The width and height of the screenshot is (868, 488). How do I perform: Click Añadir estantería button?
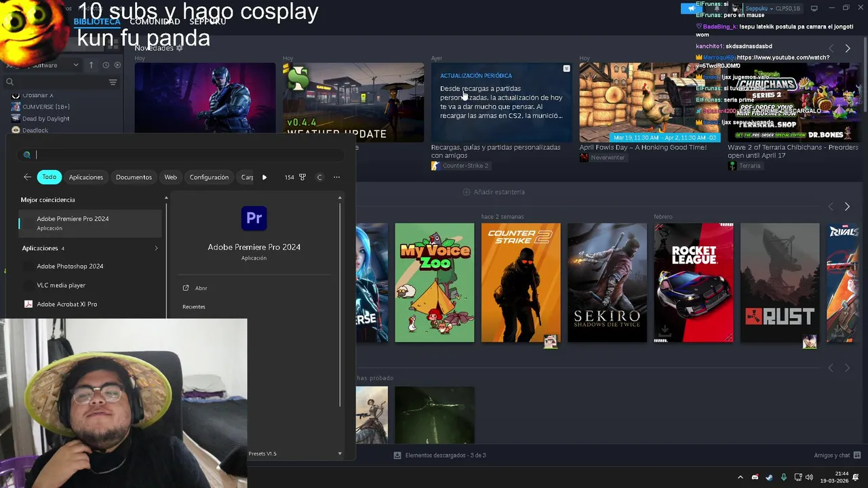click(x=493, y=192)
